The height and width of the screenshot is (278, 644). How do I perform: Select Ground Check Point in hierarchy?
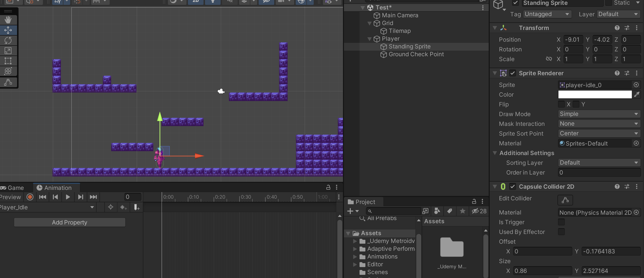point(416,54)
